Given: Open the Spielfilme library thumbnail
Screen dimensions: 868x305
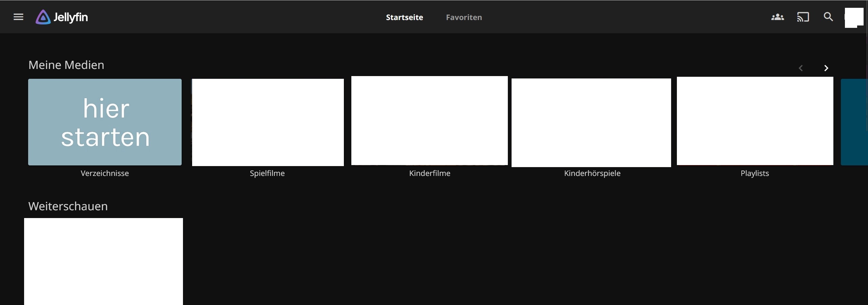Looking at the screenshot, I should (268, 122).
